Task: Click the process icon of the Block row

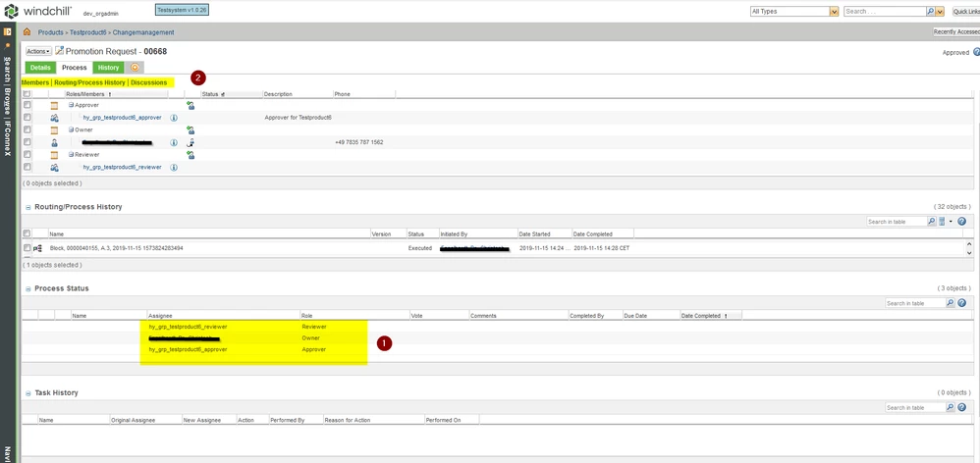Action: 37,248
